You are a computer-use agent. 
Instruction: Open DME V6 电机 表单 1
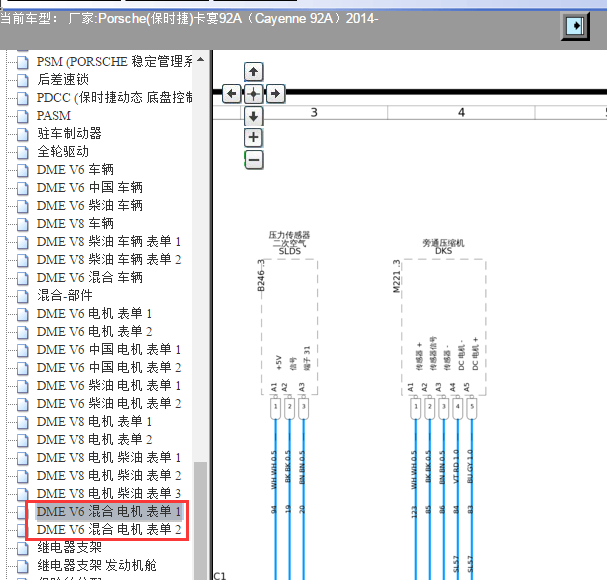tap(94, 314)
